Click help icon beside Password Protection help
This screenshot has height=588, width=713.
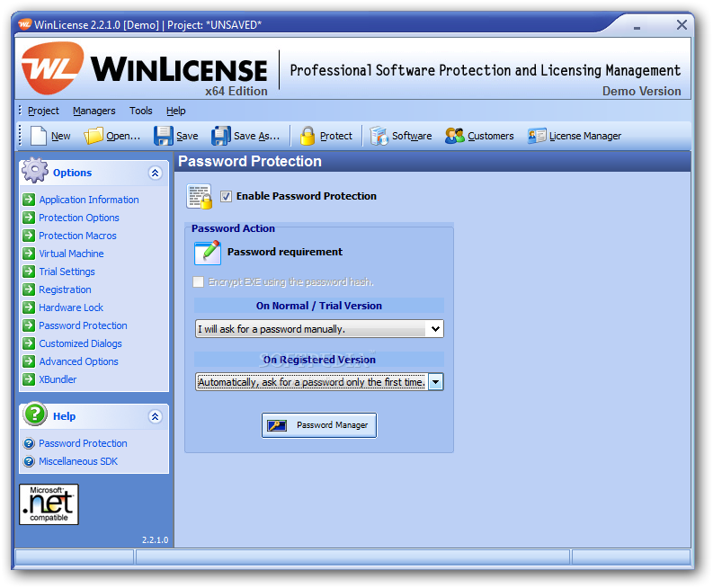pyautogui.click(x=29, y=443)
